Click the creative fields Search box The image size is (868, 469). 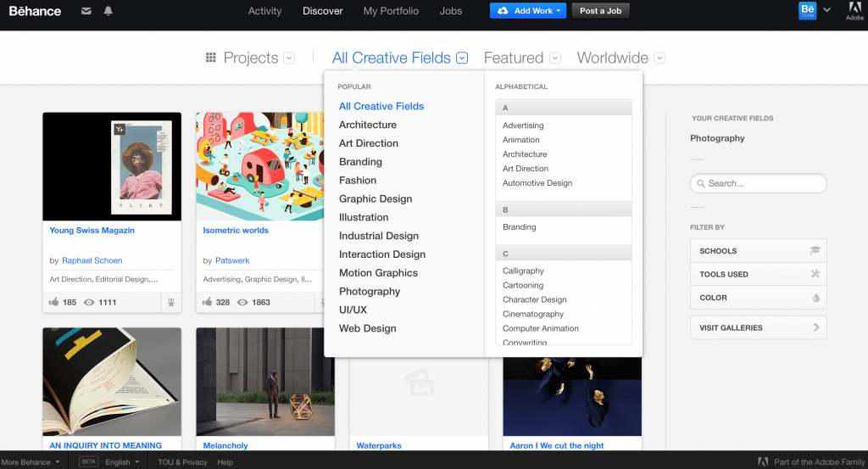point(758,183)
